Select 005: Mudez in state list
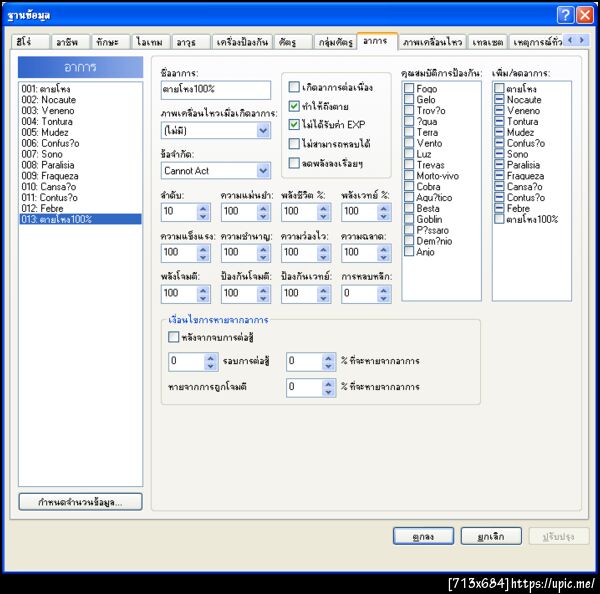 coord(80,132)
